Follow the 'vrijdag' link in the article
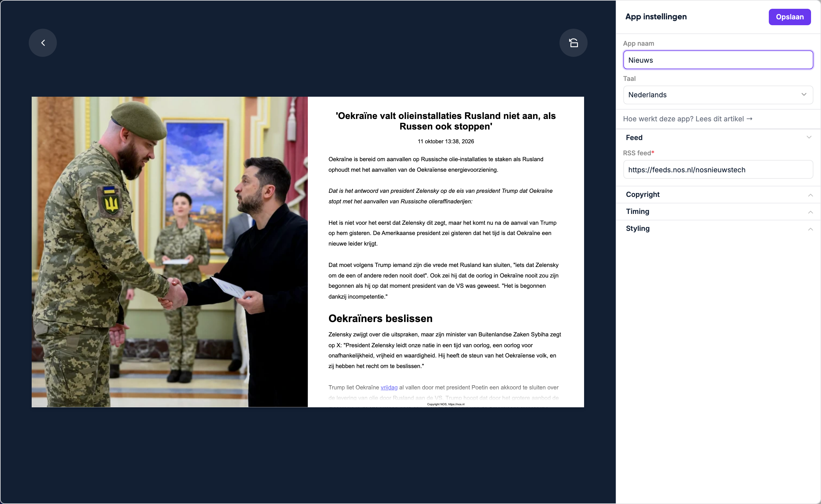The width and height of the screenshot is (821, 504). [x=389, y=387]
